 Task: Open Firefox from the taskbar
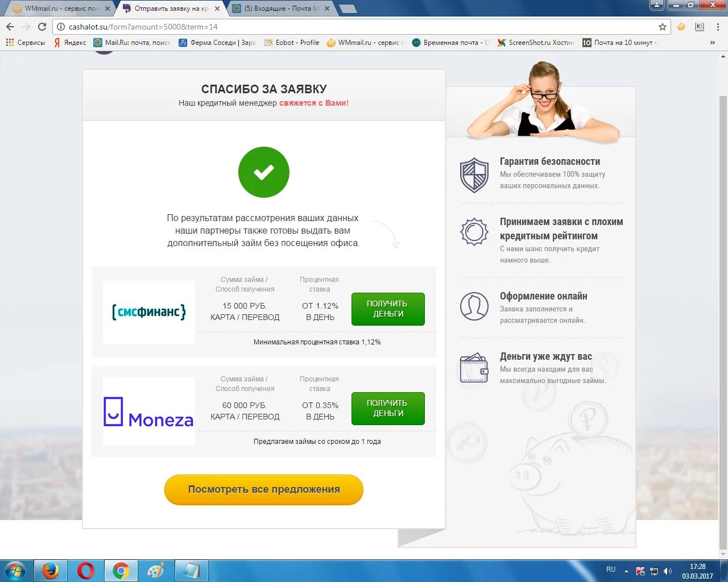point(51,571)
